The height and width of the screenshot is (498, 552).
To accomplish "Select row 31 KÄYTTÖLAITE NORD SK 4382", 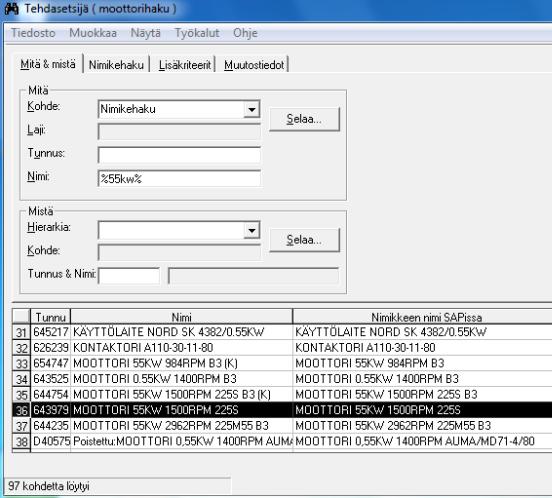I will [x=282, y=332].
